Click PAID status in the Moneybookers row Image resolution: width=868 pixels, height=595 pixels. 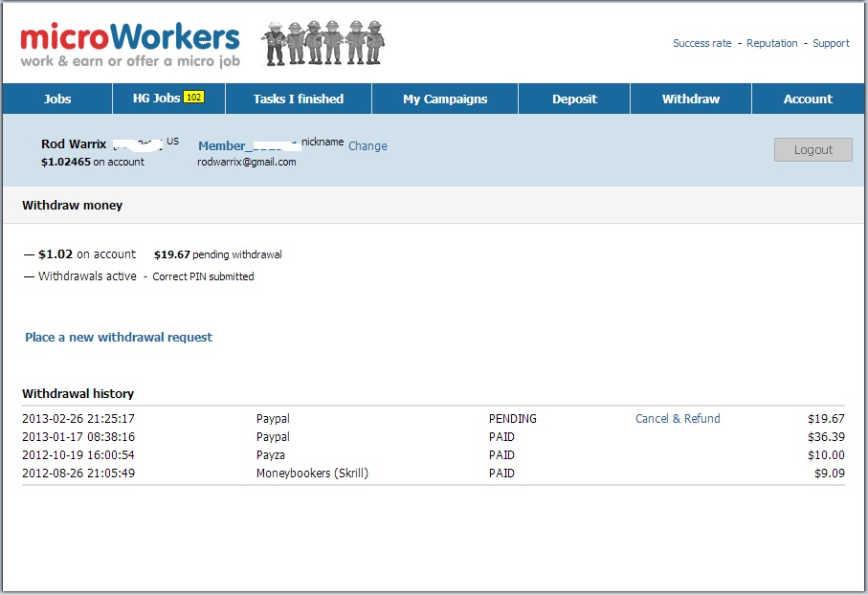(501, 474)
